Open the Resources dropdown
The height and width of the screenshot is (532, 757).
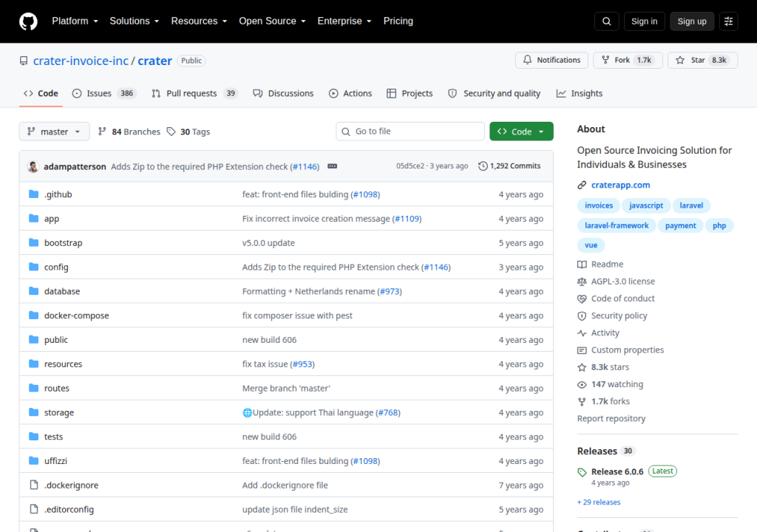[x=199, y=21]
